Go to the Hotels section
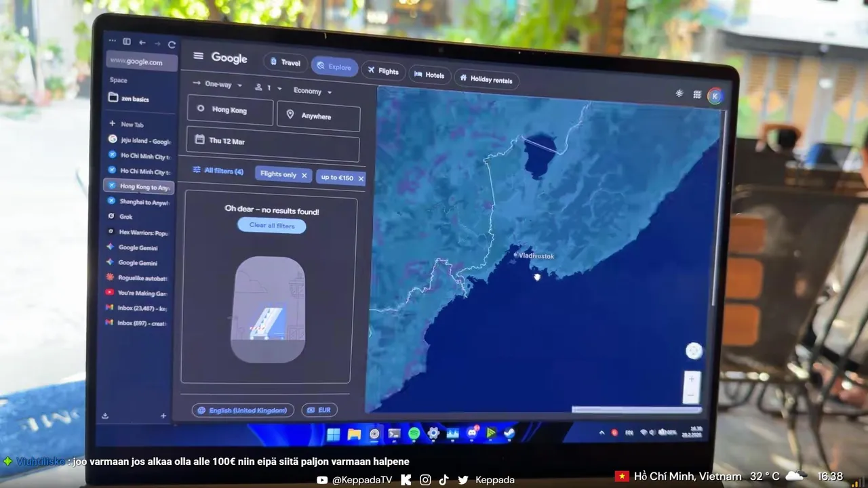868x488 pixels. pyautogui.click(x=429, y=75)
